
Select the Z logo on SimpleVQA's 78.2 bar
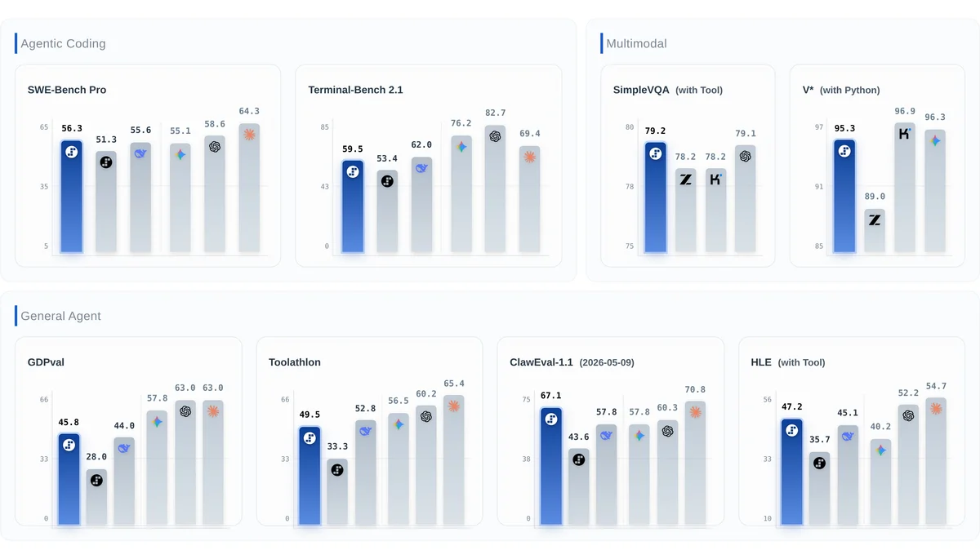[686, 179]
